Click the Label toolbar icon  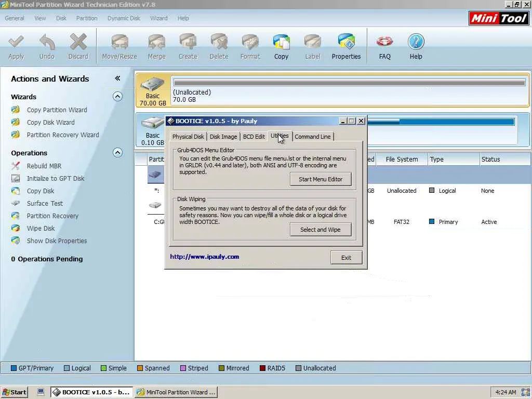point(312,47)
